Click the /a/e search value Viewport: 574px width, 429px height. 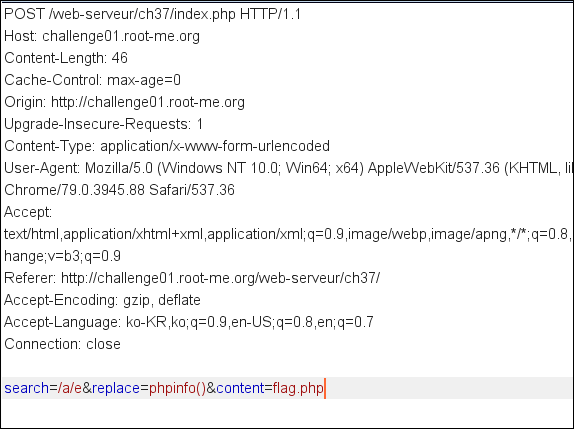click(x=70, y=388)
